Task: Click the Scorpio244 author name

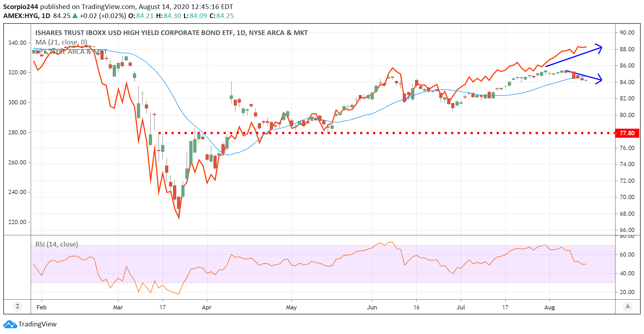Action: point(21,7)
